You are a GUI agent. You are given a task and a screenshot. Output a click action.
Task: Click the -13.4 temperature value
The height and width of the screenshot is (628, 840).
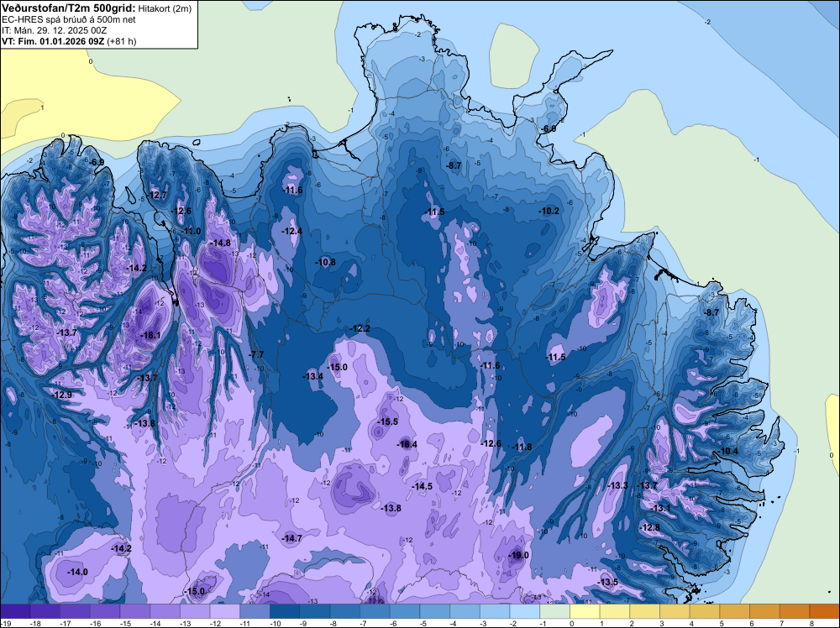tap(312, 376)
